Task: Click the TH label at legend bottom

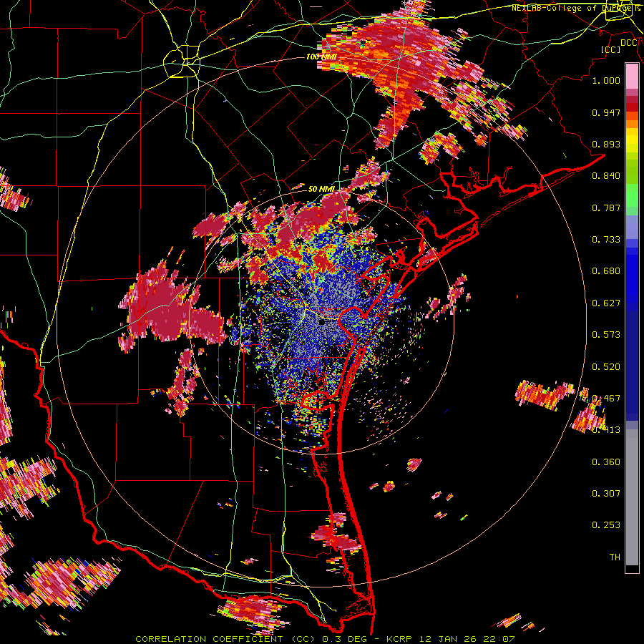Action: point(615,557)
